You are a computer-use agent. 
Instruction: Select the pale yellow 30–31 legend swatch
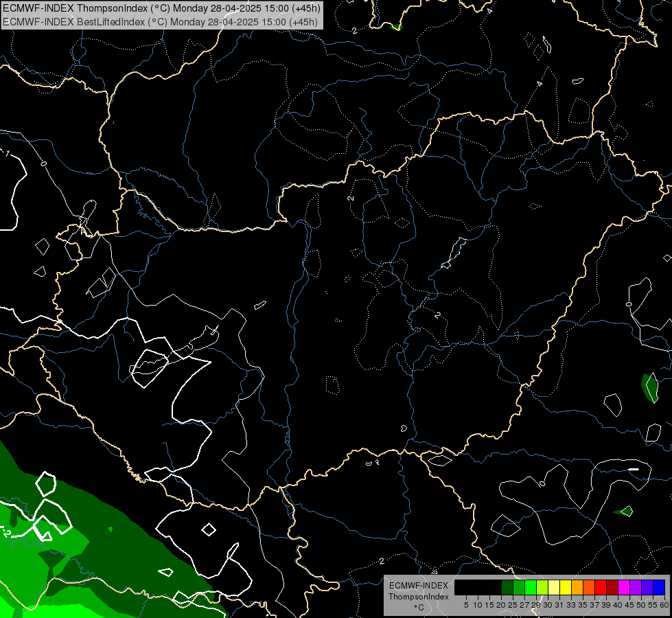(x=554, y=587)
